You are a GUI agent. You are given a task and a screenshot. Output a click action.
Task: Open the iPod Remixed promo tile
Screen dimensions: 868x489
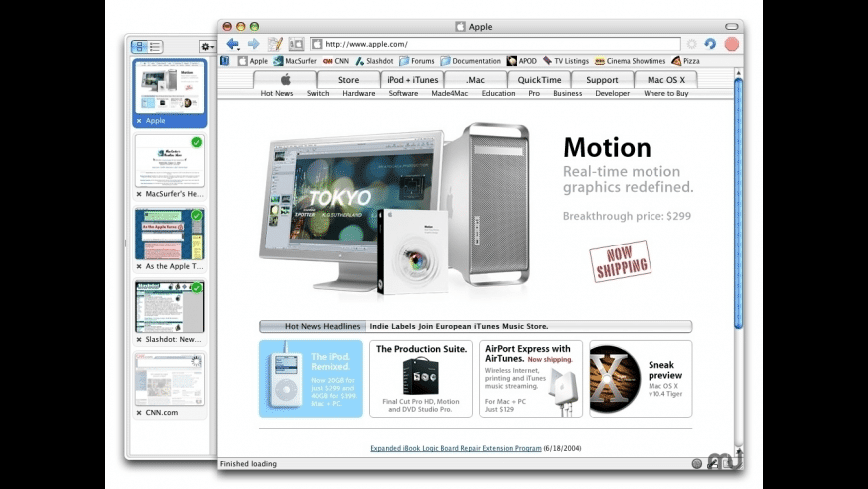click(x=311, y=379)
